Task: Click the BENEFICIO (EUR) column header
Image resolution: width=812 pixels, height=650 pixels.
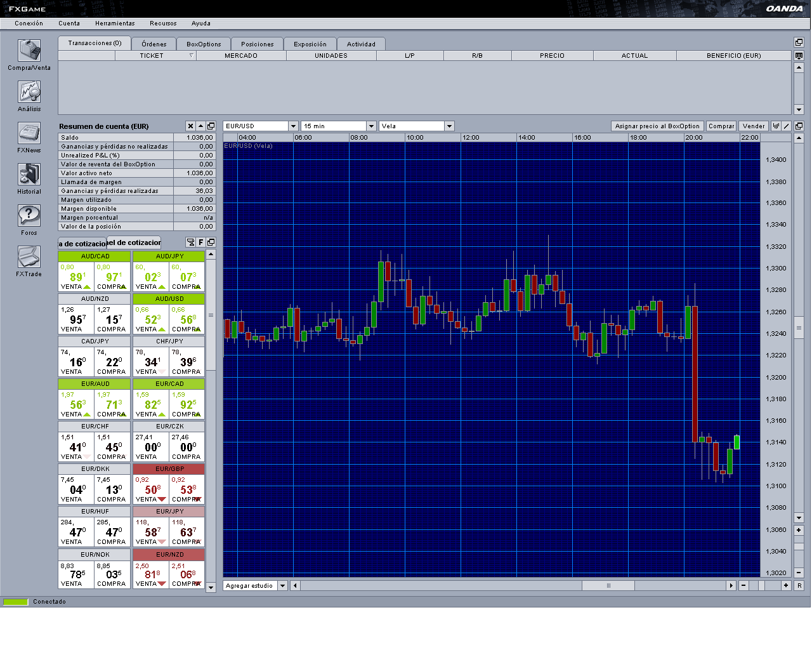Action: 734,56
